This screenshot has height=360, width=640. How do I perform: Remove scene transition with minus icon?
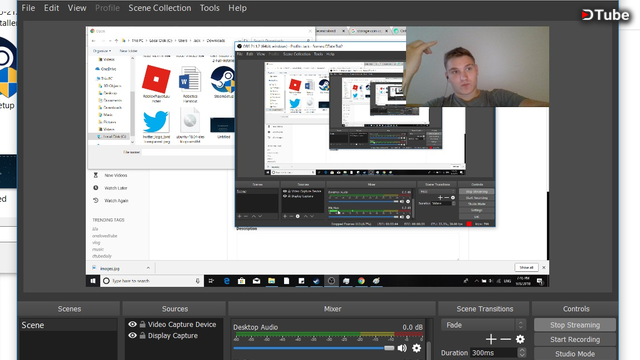click(x=505, y=339)
